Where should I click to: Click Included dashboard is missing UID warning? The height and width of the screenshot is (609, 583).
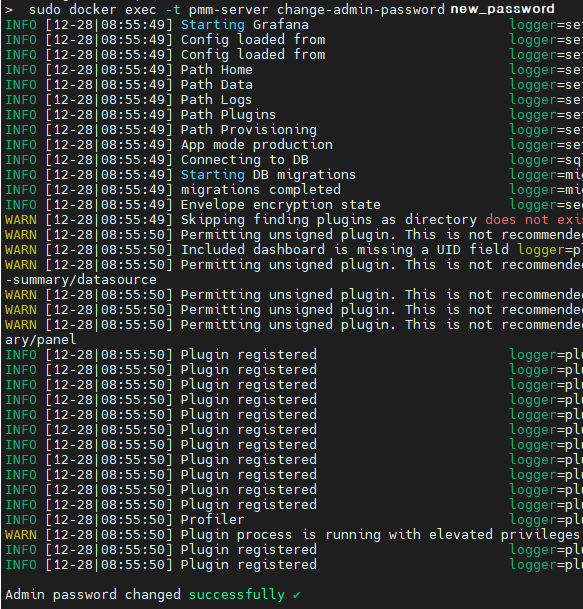point(345,250)
